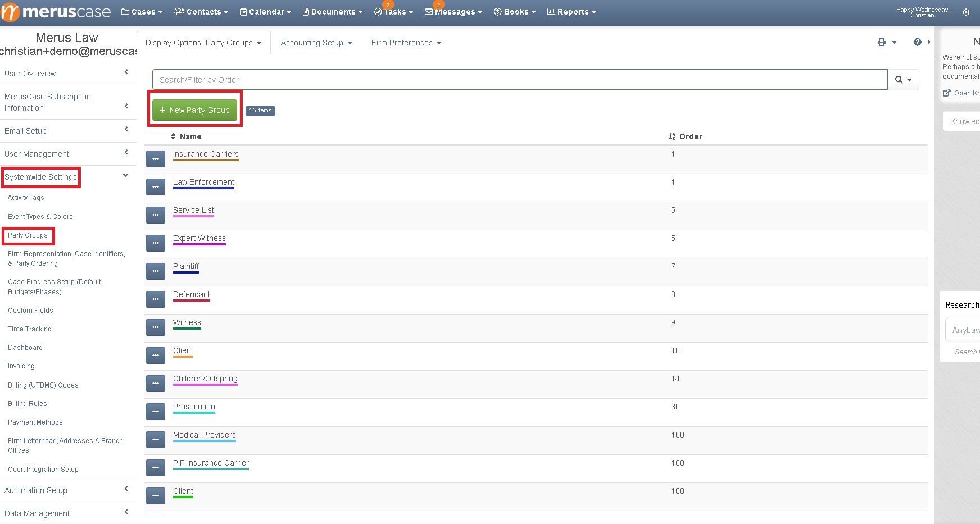Viewport: 980px width, 524px height.
Task: Open Event Types & Colors settings
Action: tap(40, 217)
